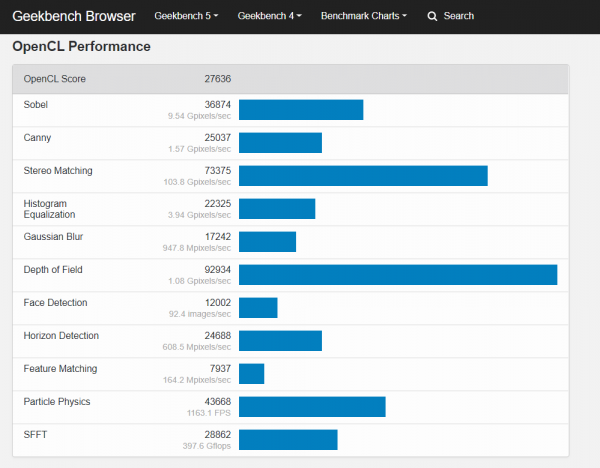The width and height of the screenshot is (600, 468).
Task: Click the Depth of Field bar
Action: (x=397, y=275)
